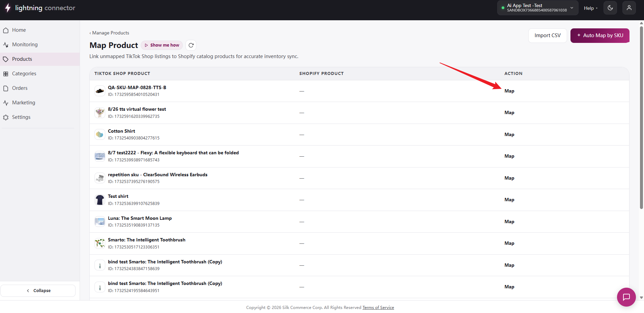This screenshot has width=644, height=313.
Task: Map the QA-SKU-MAP-0828-TTS-B product
Action: (x=509, y=91)
